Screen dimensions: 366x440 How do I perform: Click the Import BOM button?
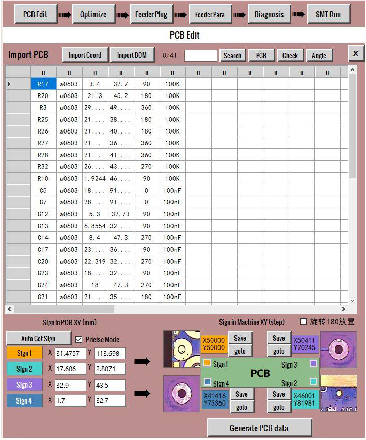[x=132, y=55]
